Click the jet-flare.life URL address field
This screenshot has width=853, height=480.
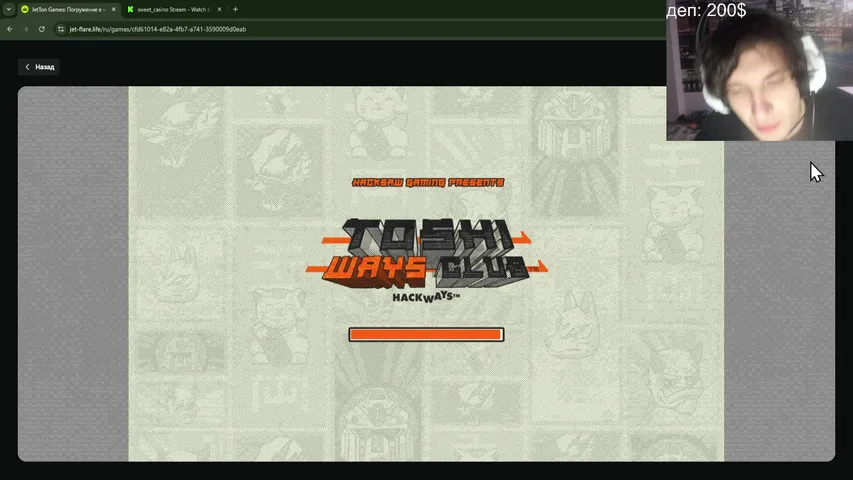[x=300, y=29]
